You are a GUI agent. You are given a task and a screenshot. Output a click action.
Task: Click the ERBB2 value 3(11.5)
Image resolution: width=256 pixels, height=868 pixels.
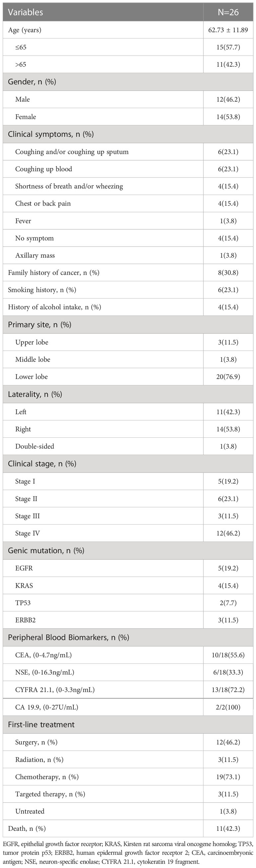pyautogui.click(x=228, y=620)
